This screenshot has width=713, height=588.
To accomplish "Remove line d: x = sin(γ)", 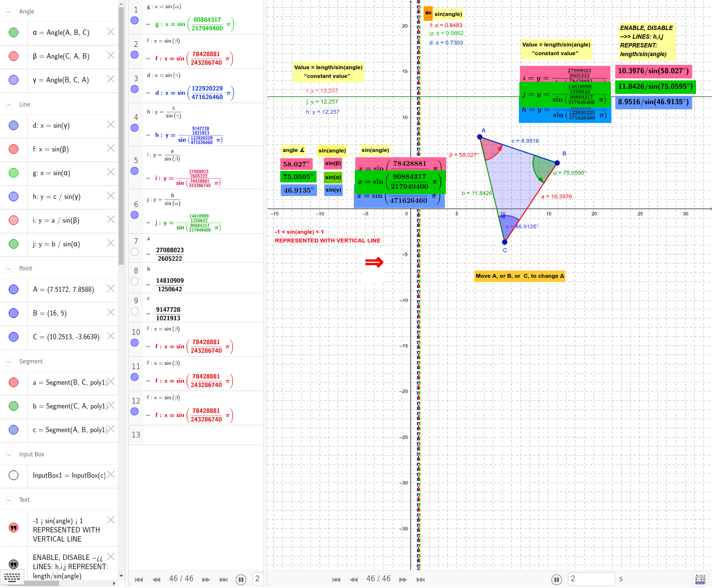I will pyautogui.click(x=111, y=125).
